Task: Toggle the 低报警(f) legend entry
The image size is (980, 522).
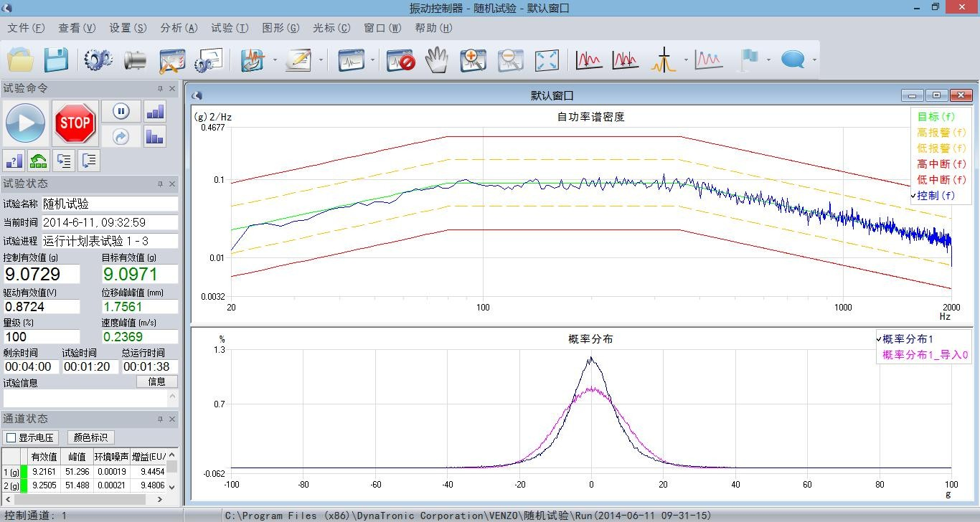Action: (942, 148)
